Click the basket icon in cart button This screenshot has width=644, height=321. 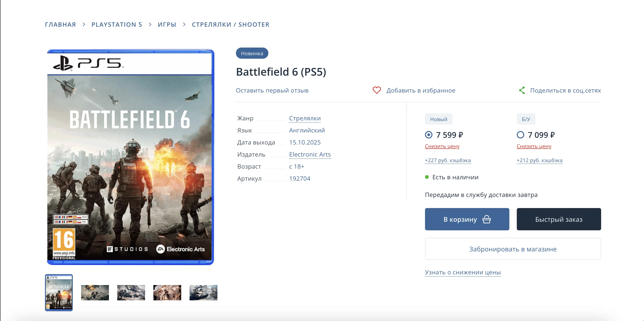click(x=486, y=219)
